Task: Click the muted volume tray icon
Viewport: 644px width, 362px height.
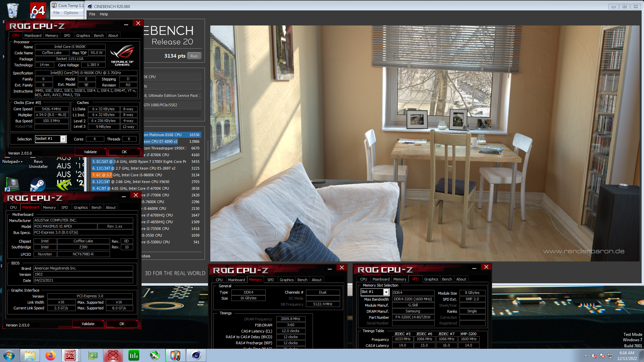Action: pos(594,356)
